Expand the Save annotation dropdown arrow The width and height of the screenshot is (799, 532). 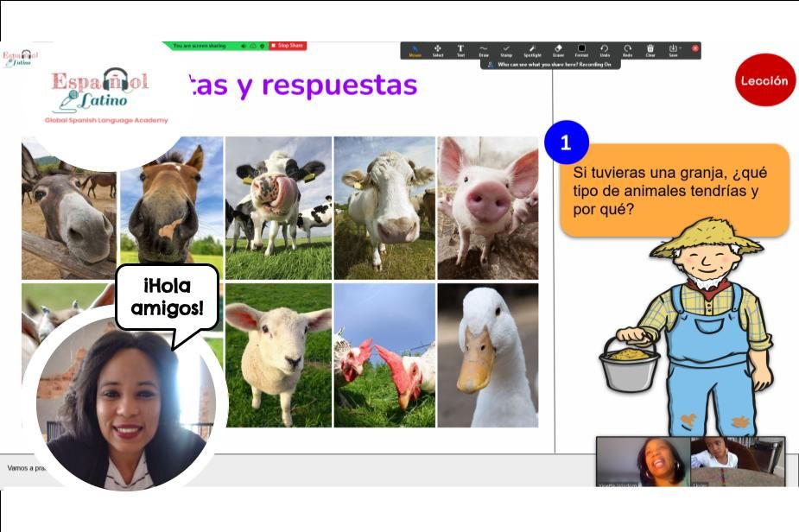pos(681,48)
